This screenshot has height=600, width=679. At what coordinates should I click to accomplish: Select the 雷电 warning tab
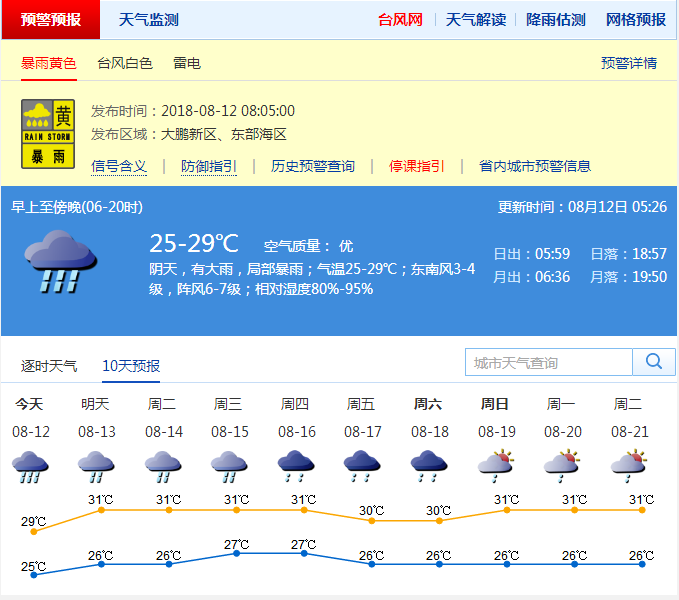pyautogui.click(x=187, y=63)
